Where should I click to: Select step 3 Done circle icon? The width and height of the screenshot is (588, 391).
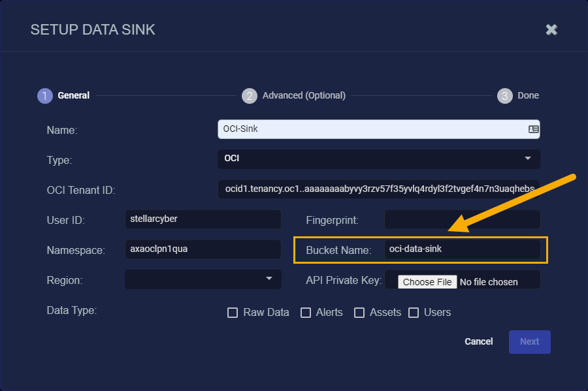tap(505, 96)
